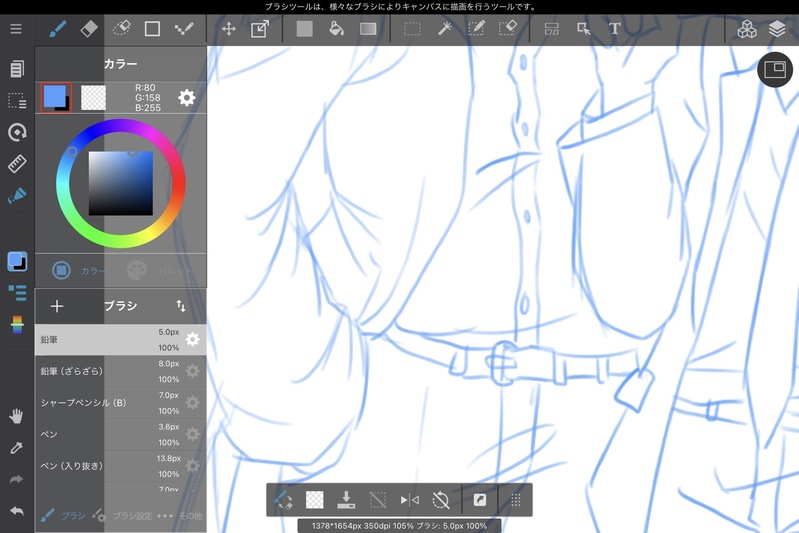The height and width of the screenshot is (533, 799).
Task: Open the selection menu in left sidebar
Action: [x=17, y=100]
